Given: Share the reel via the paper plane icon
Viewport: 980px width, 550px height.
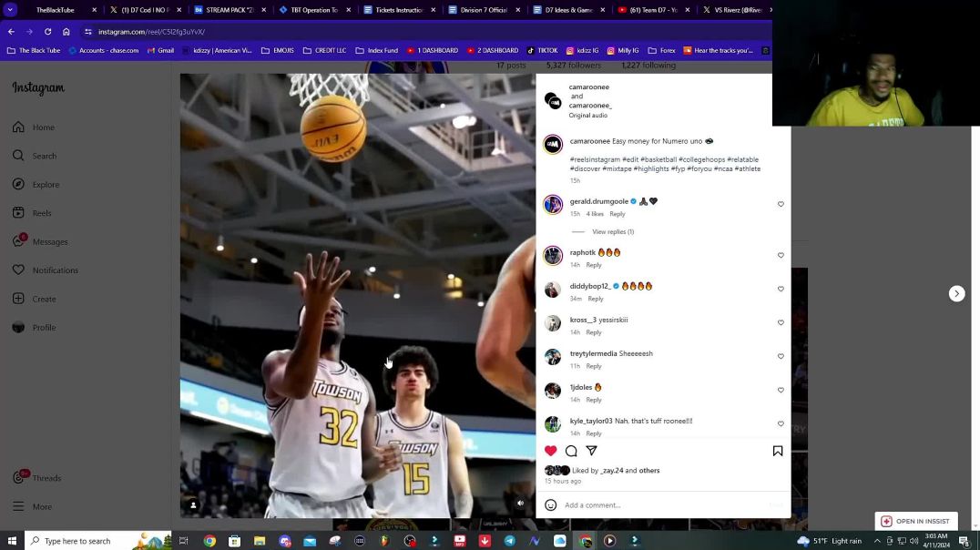Looking at the screenshot, I should (591, 451).
